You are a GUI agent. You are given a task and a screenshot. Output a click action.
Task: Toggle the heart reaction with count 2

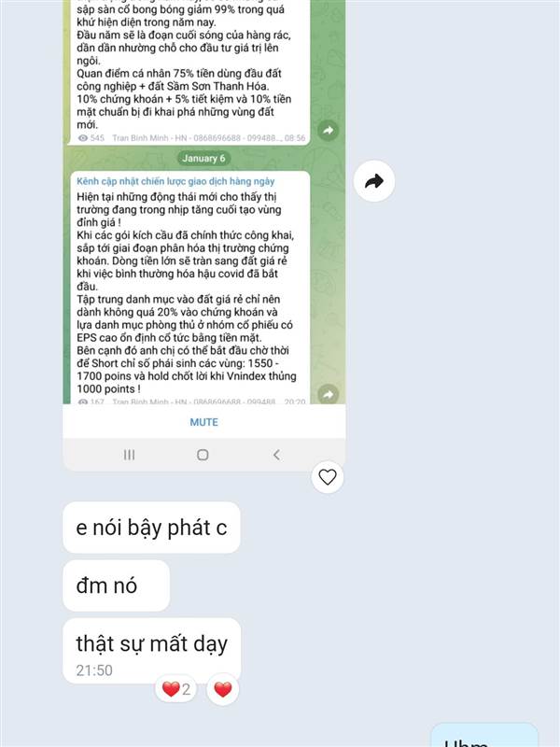[175, 689]
